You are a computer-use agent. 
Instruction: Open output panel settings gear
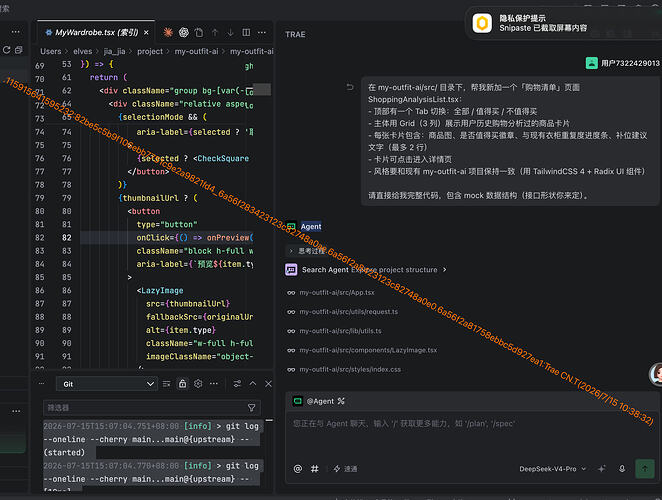[198, 384]
